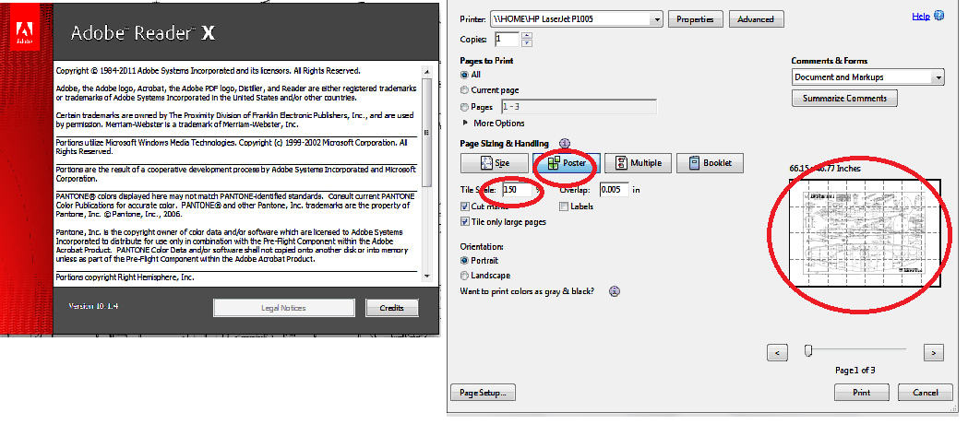Click Legal Notices in about window

[x=283, y=308]
